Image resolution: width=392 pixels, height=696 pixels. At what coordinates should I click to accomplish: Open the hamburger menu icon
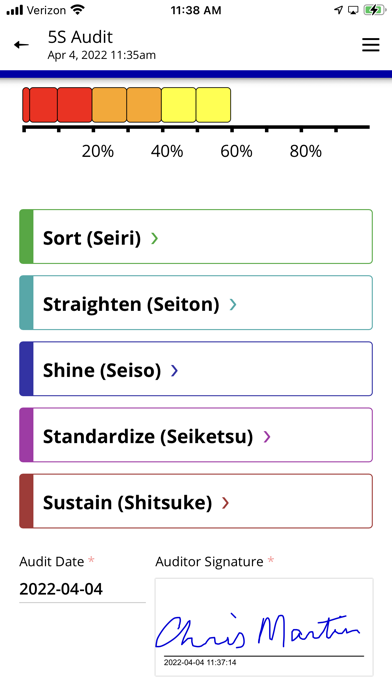371,44
